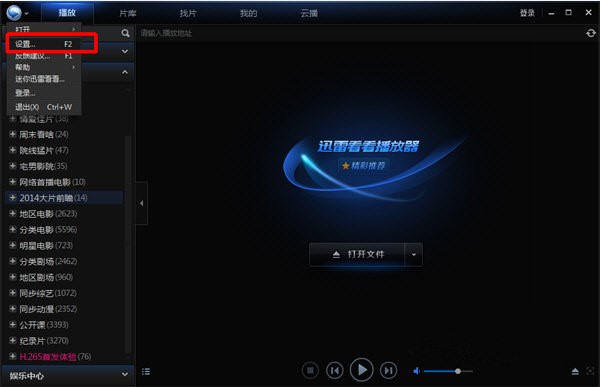Expand the 宅男影院 tree item
Viewport: 600px width, 387px height.
click(x=12, y=166)
